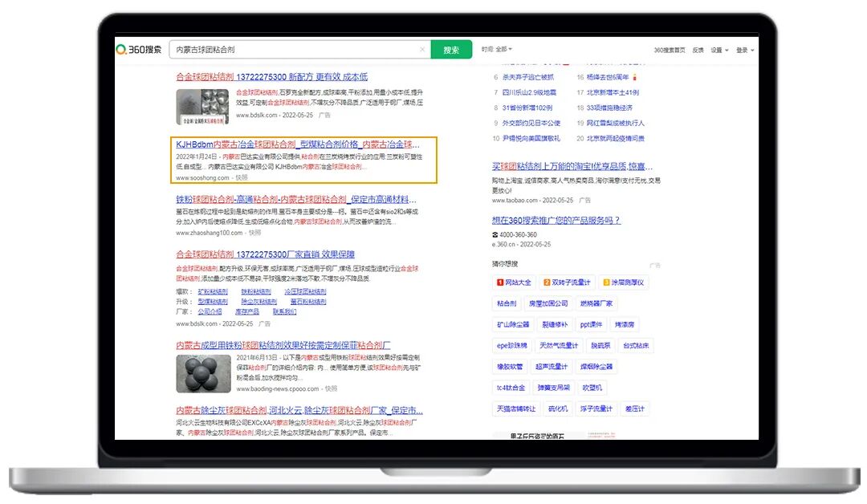Open hot topic 网红雪梨成被执行人
The width and height of the screenshot is (867, 504).
coord(616,123)
